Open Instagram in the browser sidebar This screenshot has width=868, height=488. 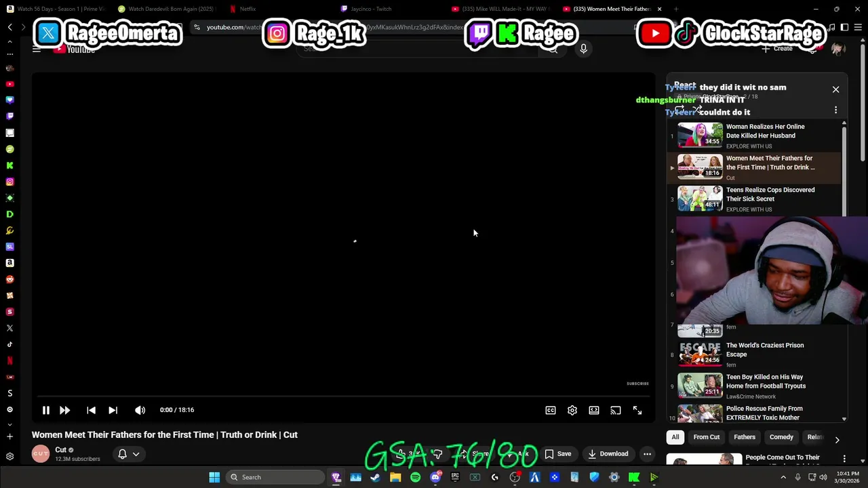click(9, 182)
